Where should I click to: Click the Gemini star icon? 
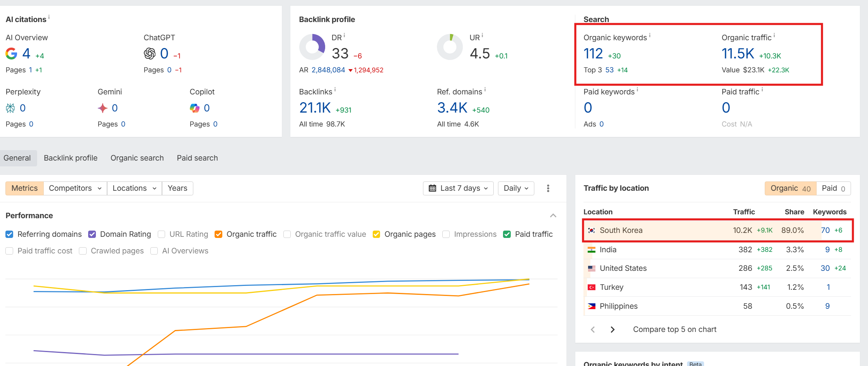click(102, 108)
